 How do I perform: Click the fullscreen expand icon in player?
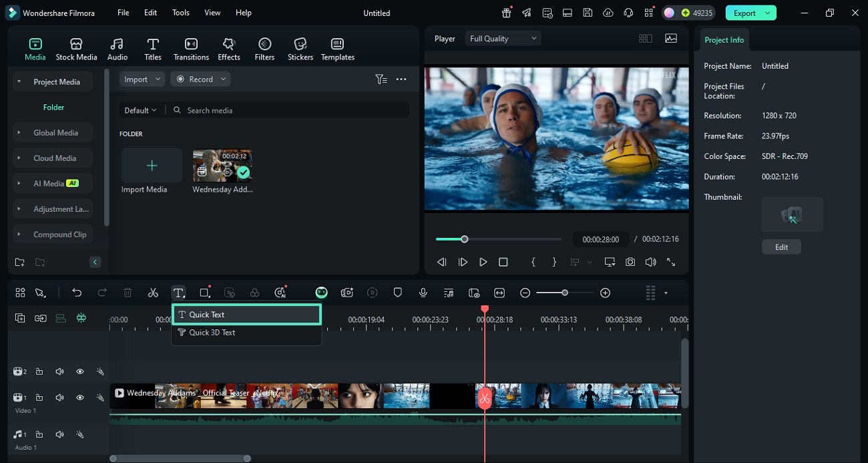pyautogui.click(x=671, y=262)
